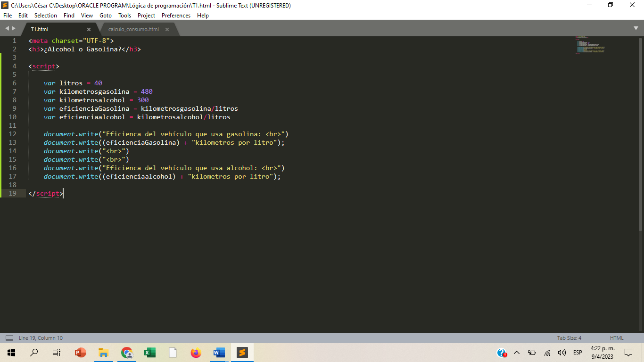Open the Tab Size: 4 selector
The image size is (644, 362).
(569, 338)
